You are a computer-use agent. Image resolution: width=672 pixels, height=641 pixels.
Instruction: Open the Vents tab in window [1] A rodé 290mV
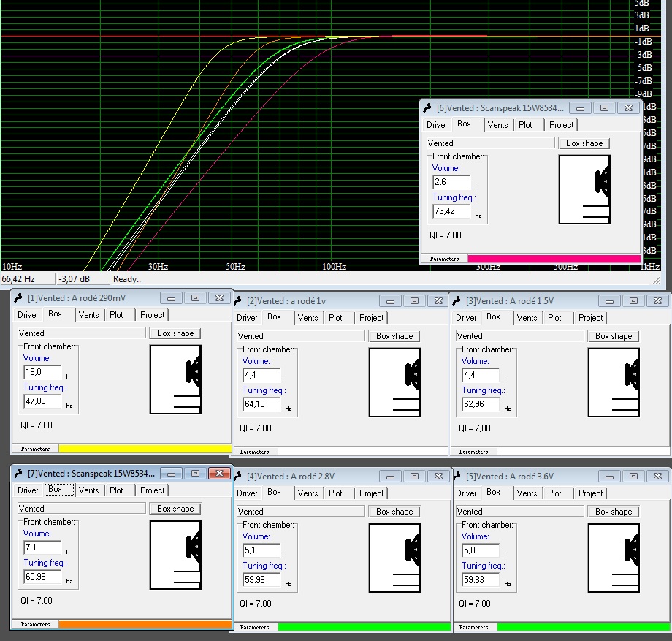pyautogui.click(x=88, y=314)
